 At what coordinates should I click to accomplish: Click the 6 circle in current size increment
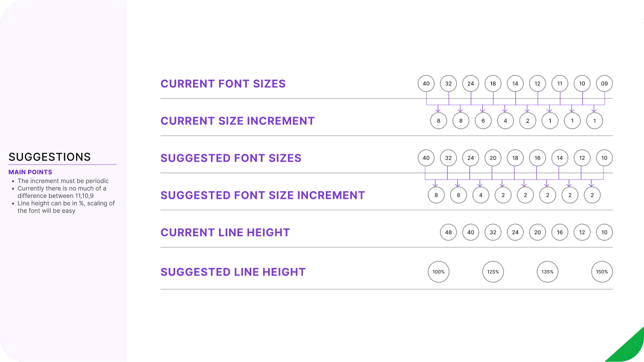(x=483, y=121)
